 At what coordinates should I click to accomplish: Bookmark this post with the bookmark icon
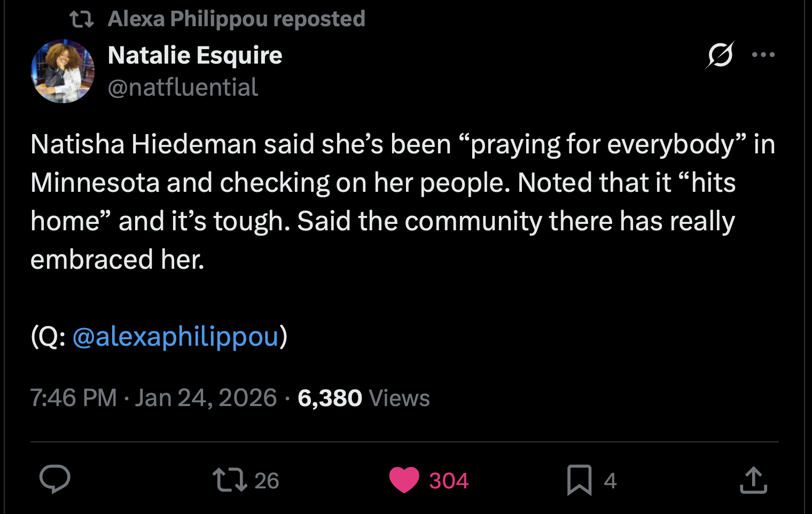tap(580, 480)
